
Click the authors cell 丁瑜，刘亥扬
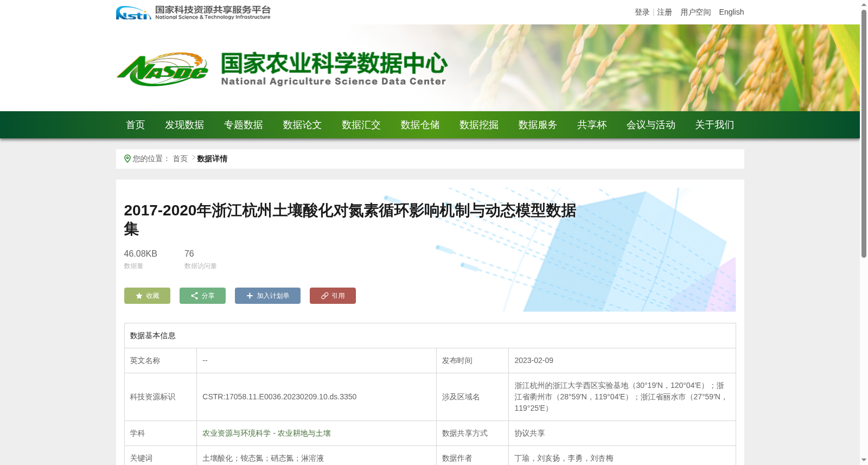coord(622,458)
